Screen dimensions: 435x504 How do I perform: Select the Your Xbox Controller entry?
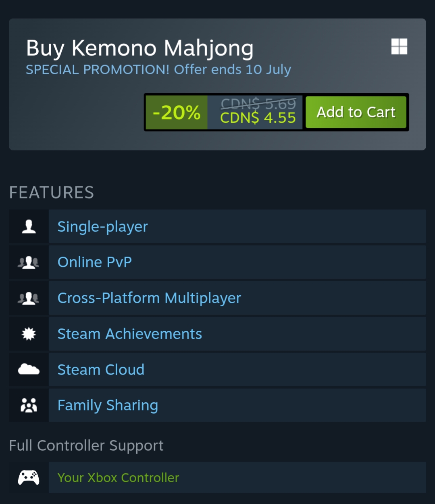pos(118,478)
